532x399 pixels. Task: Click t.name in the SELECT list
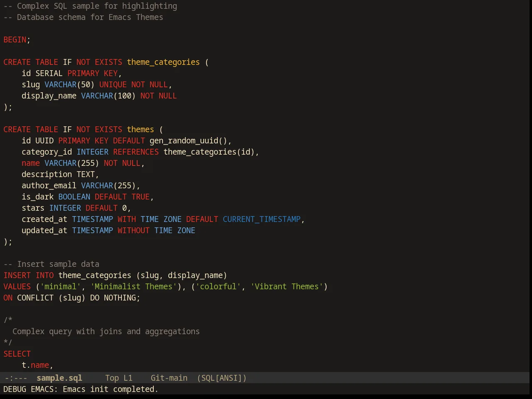pyautogui.click(x=35, y=365)
